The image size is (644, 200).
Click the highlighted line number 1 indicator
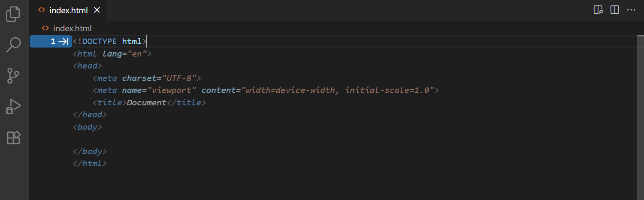(x=53, y=42)
